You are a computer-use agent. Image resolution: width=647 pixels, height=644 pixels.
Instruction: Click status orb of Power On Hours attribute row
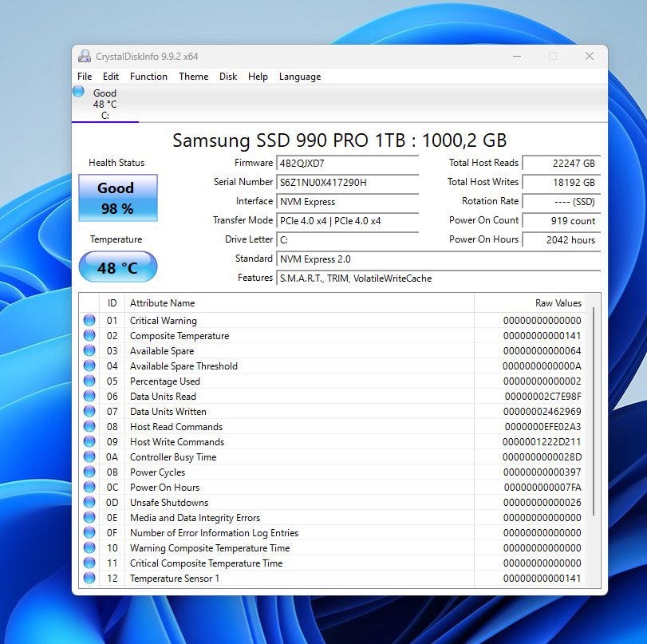tap(89, 487)
